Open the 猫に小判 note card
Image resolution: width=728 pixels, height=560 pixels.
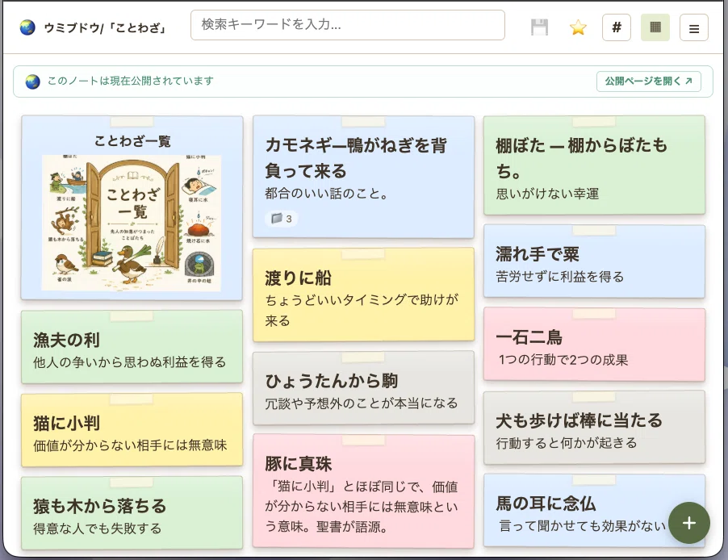132,430
